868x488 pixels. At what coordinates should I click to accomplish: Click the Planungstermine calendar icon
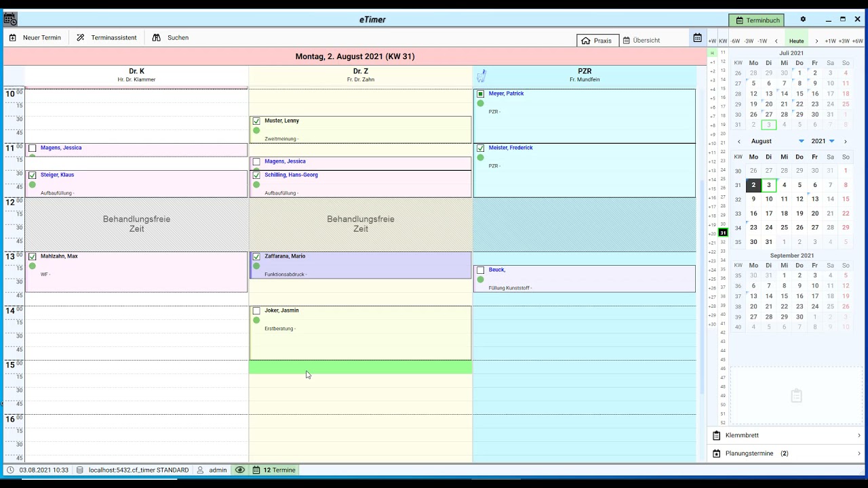click(717, 453)
